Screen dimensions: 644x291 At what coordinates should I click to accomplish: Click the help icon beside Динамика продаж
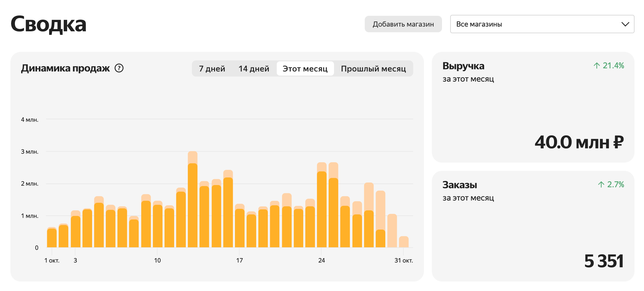(119, 68)
